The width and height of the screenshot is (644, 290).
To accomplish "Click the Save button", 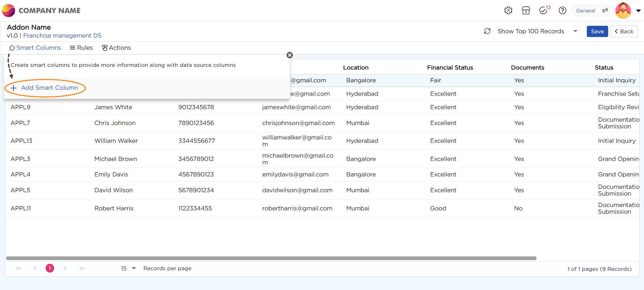I will [x=597, y=31].
